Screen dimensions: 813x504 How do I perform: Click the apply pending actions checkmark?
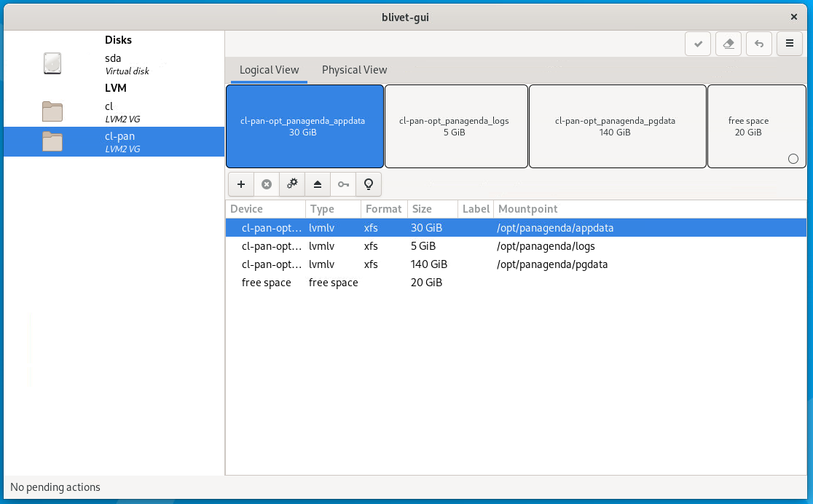point(698,44)
